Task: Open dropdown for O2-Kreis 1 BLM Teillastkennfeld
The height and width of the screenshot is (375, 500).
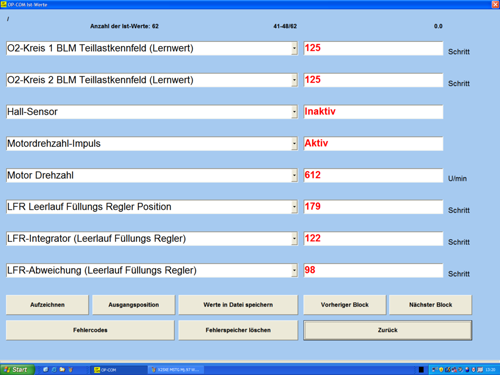Action: (x=294, y=48)
